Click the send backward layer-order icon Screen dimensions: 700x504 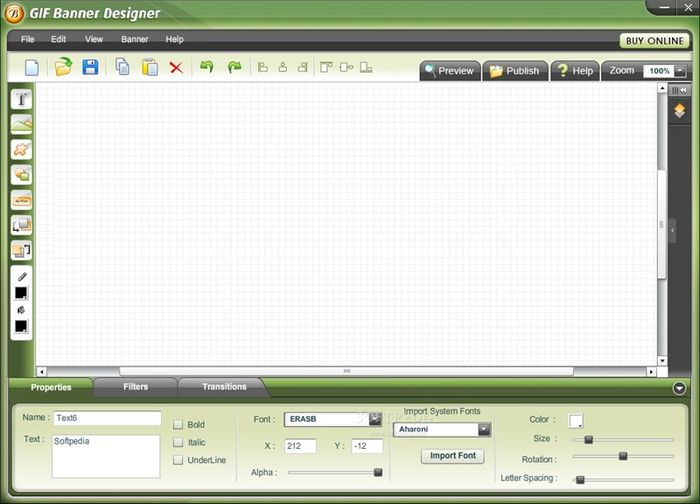[21, 250]
